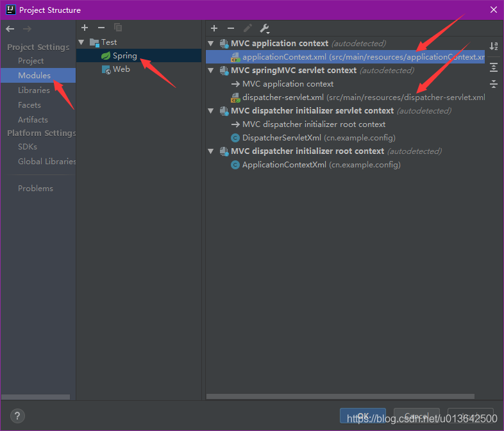Collapse MVC dispatcher initializer root context

point(211,151)
